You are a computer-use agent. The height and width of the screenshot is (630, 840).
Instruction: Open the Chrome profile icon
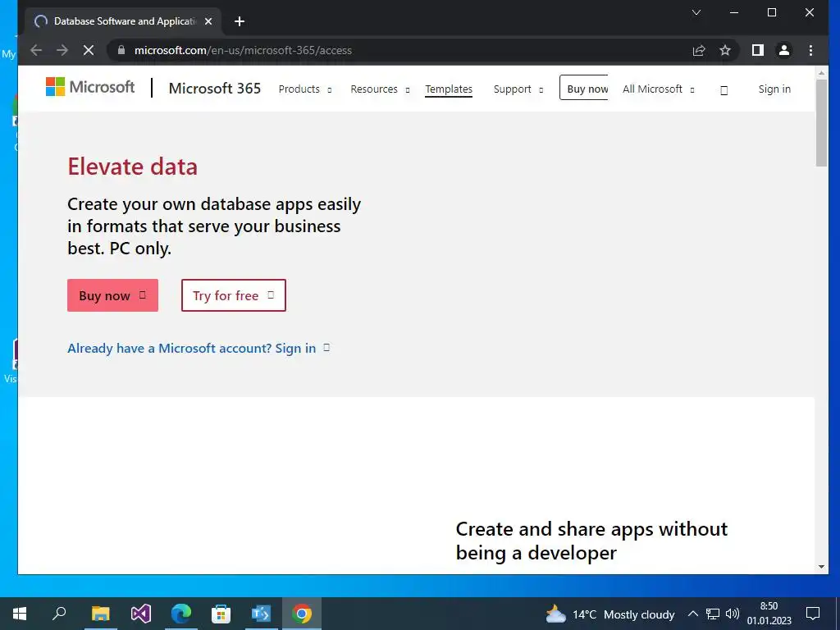click(x=783, y=50)
